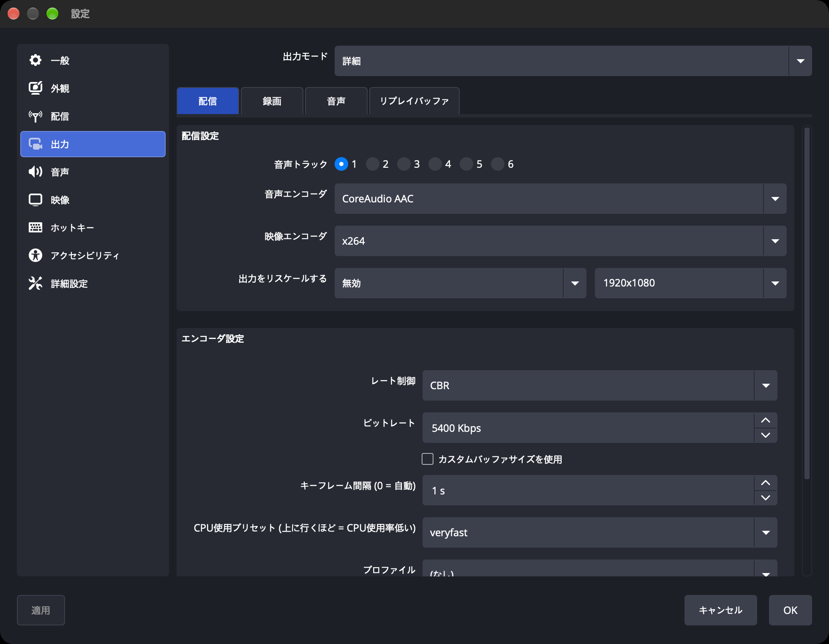Decrease keyframe interval with down arrow
829x644 pixels.
click(766, 498)
